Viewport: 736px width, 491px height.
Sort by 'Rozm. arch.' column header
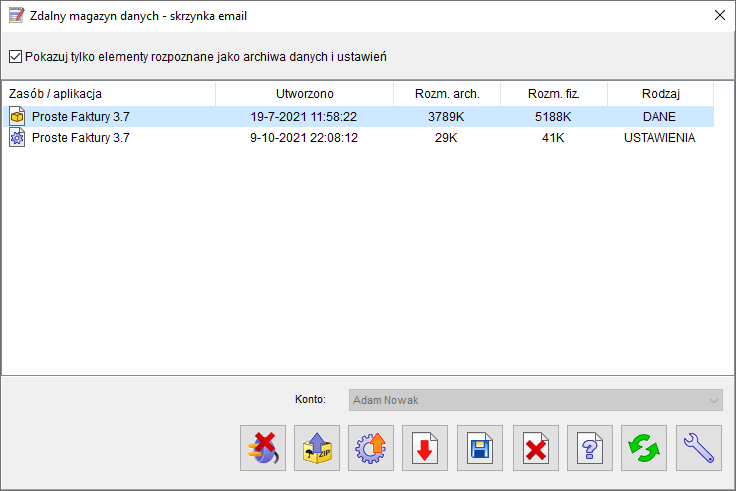(447, 94)
